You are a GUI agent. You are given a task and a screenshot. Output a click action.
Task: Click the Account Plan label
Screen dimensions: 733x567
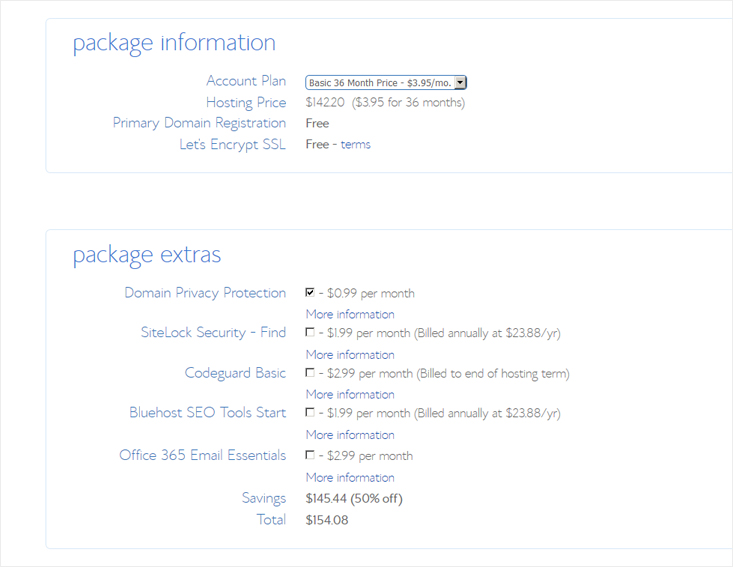(x=246, y=81)
